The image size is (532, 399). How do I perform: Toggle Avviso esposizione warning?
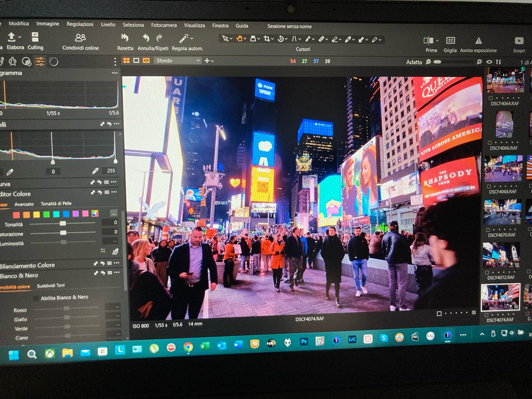pyautogui.click(x=478, y=41)
